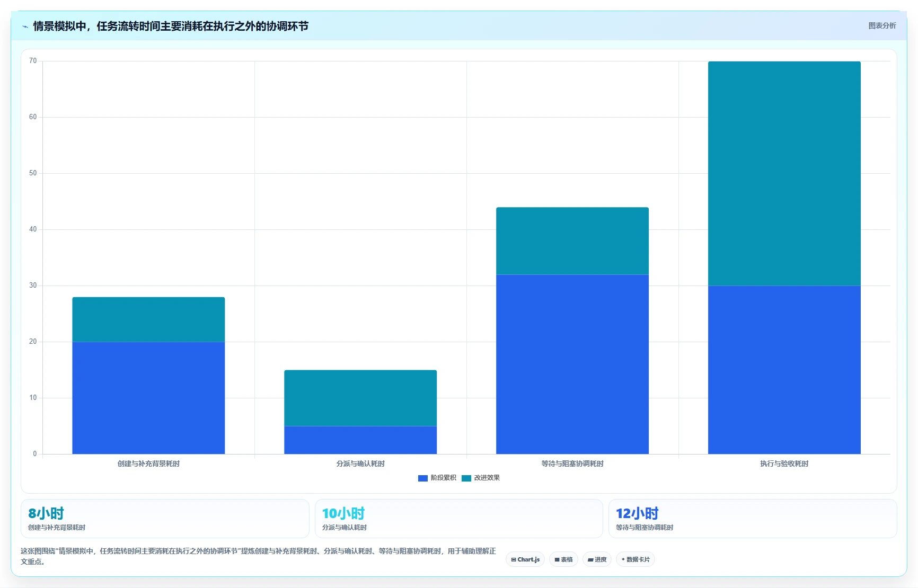Image resolution: width=918 pixels, height=588 pixels.
Task: Click the 进度 tag
Action: click(597, 559)
